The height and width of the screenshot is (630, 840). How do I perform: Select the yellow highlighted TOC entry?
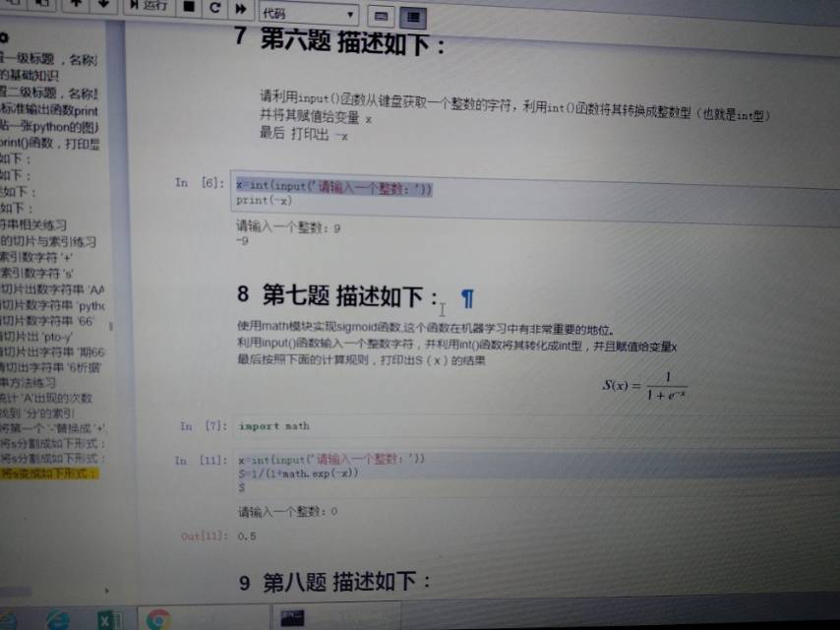[49, 473]
